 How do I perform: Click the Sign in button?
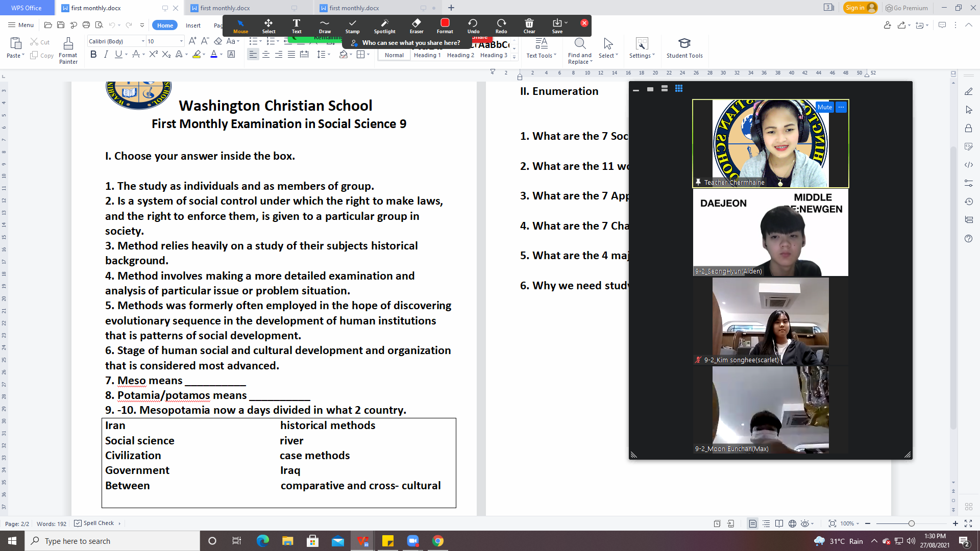pos(861,8)
